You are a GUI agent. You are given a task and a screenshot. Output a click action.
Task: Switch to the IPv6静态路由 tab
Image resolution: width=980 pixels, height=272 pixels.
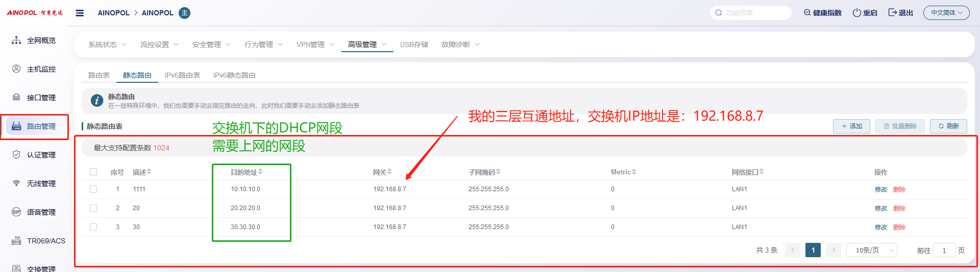pyautogui.click(x=234, y=75)
